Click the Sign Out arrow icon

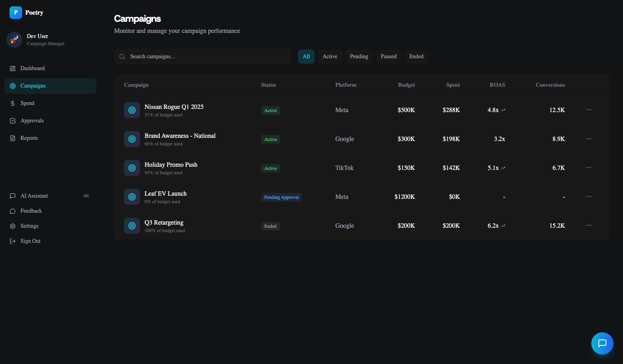(x=13, y=241)
